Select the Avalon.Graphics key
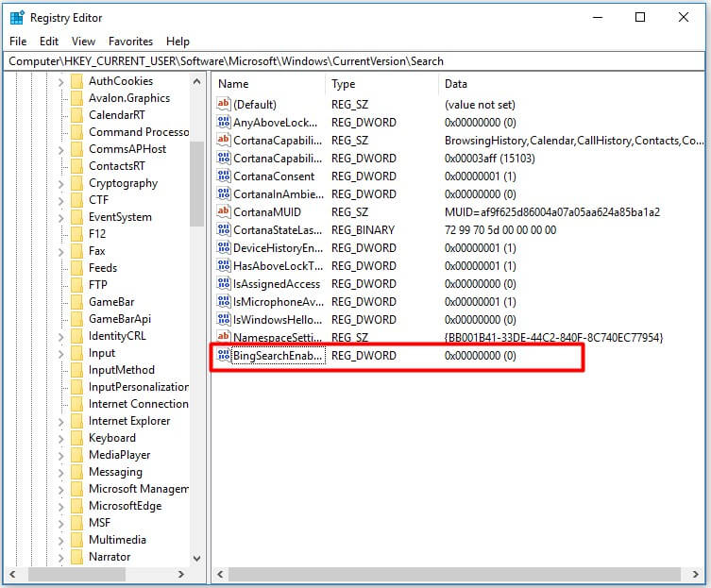 pyautogui.click(x=129, y=98)
